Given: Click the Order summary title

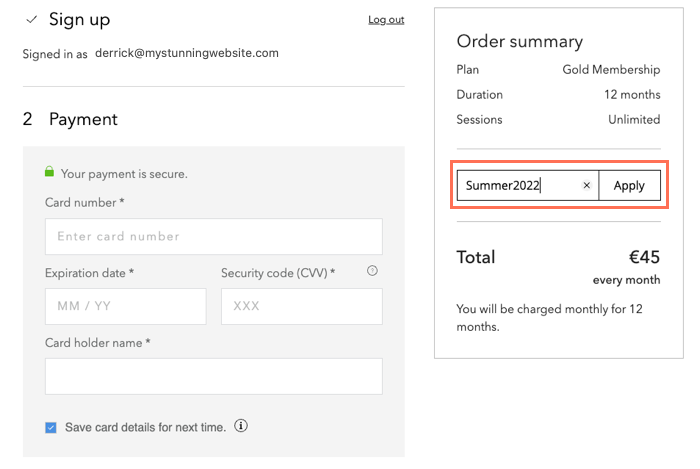Looking at the screenshot, I should coord(519,41).
